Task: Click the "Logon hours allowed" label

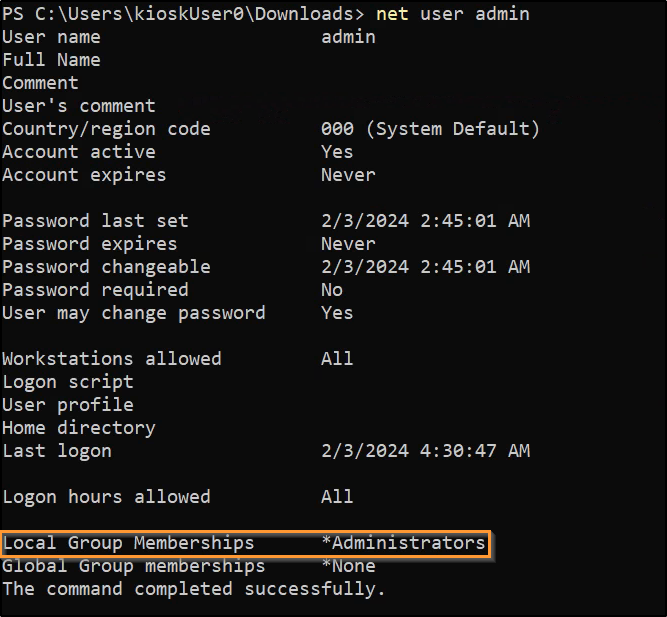Action: tap(106, 497)
